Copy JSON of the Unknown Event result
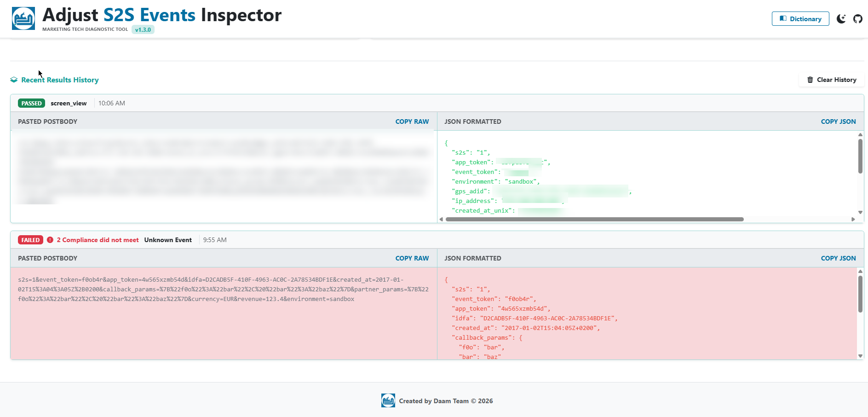The height and width of the screenshot is (417, 868). pos(839,258)
